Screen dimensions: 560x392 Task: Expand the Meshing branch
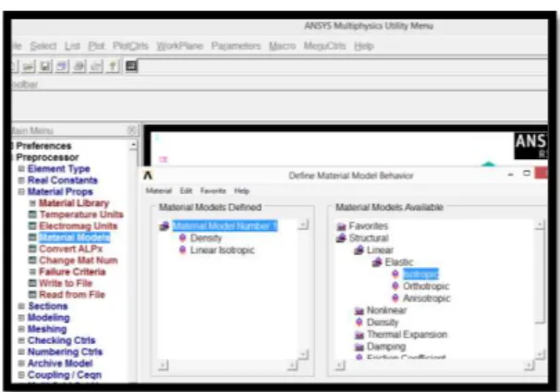click(21, 329)
